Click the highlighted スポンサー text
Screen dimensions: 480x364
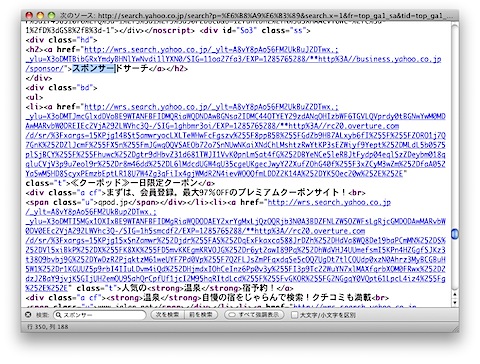(93, 69)
